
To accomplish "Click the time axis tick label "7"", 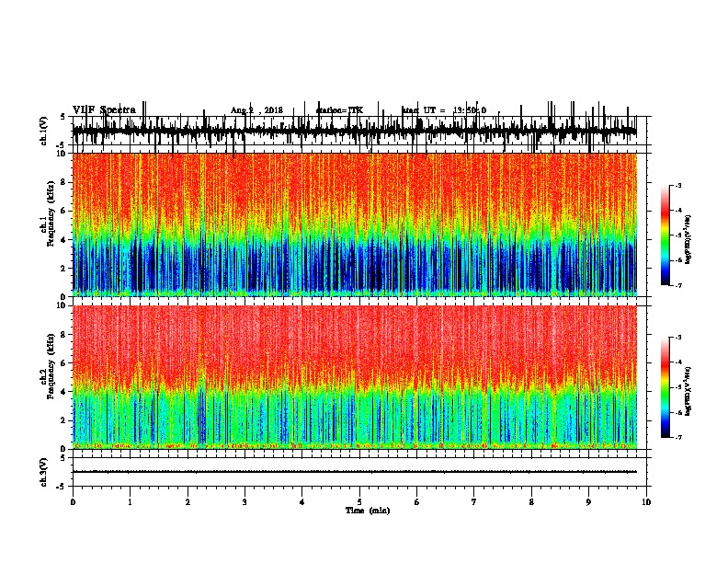I will click(474, 502).
